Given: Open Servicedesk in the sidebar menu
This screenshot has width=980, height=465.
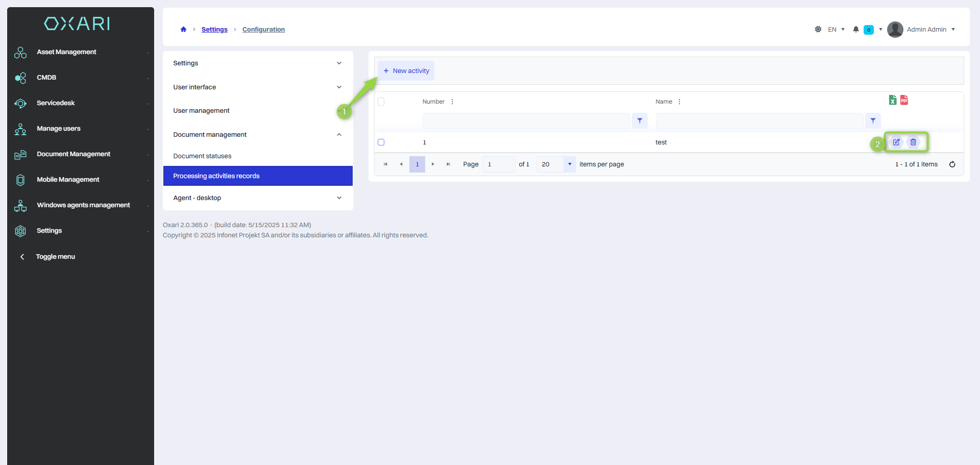Looking at the screenshot, I should point(56,103).
